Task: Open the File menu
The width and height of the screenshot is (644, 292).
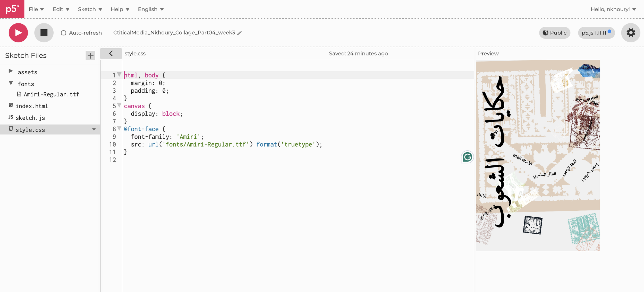Action: click(36, 9)
